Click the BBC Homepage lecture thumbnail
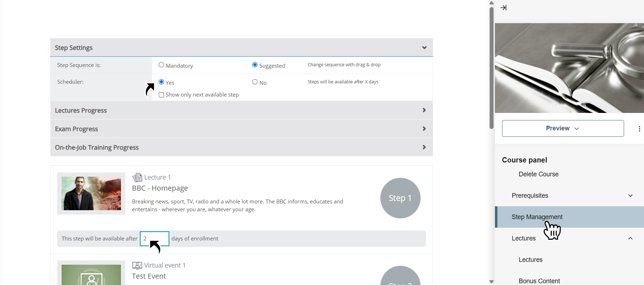 coord(91,193)
